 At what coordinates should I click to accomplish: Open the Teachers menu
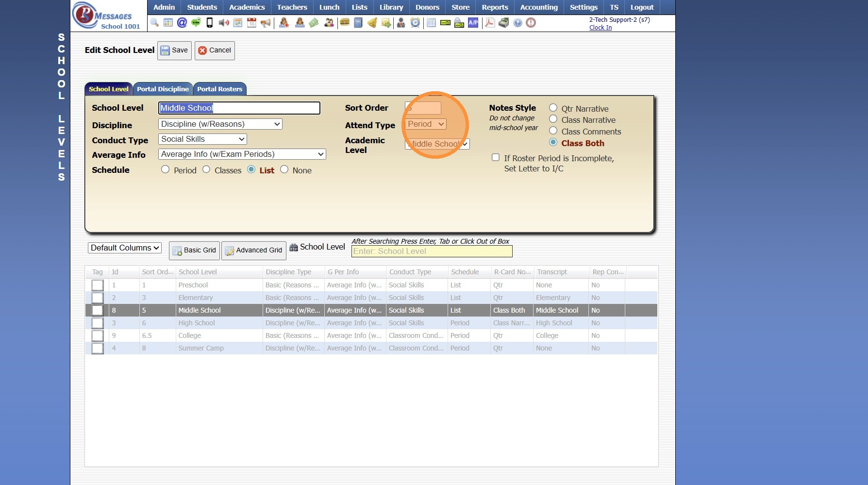292,7
